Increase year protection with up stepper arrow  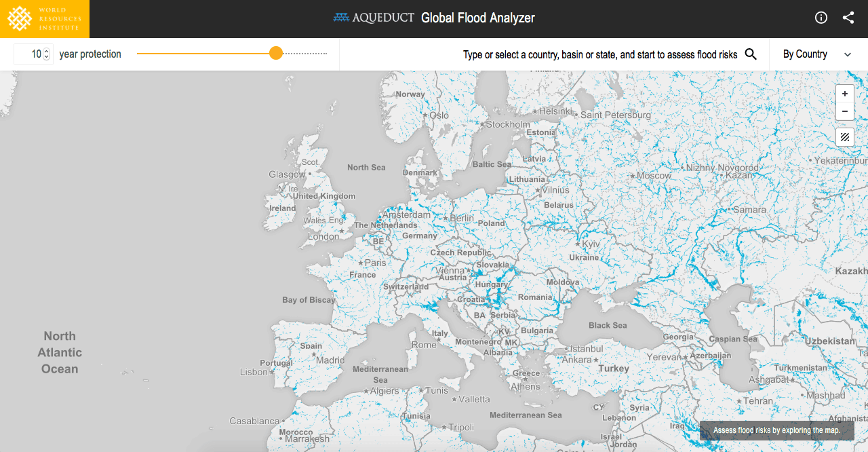[46, 51]
